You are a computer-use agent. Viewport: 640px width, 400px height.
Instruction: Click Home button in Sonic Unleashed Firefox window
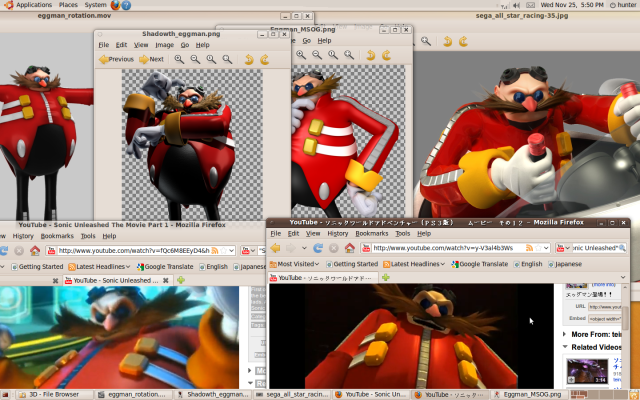coord(35,250)
